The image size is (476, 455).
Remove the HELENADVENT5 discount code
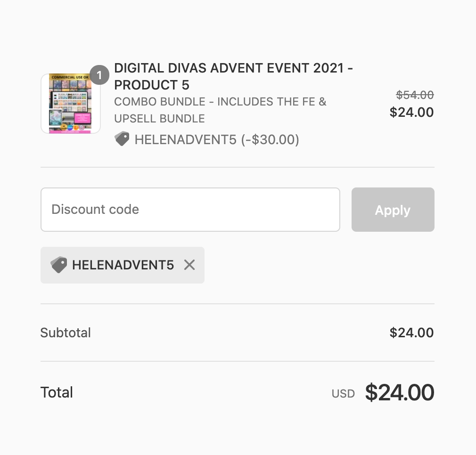[x=189, y=265]
